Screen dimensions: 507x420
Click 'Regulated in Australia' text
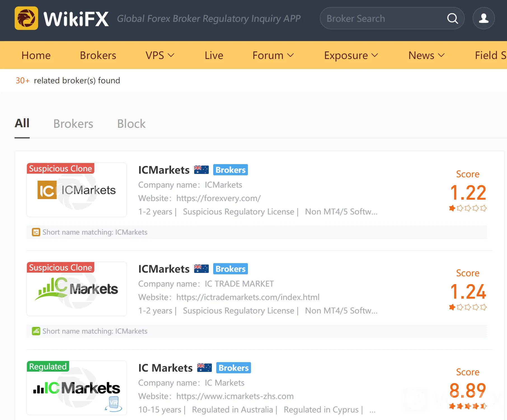click(x=233, y=410)
